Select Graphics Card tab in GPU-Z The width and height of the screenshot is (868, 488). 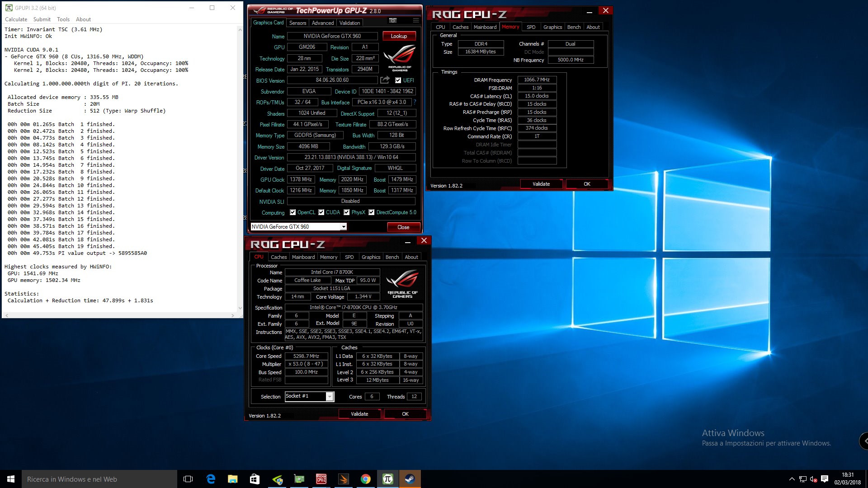[x=269, y=23]
